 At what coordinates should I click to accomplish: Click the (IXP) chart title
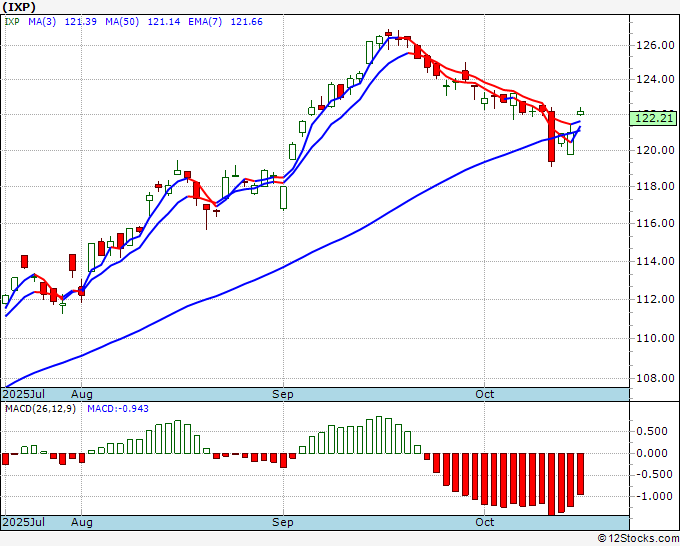19,7
